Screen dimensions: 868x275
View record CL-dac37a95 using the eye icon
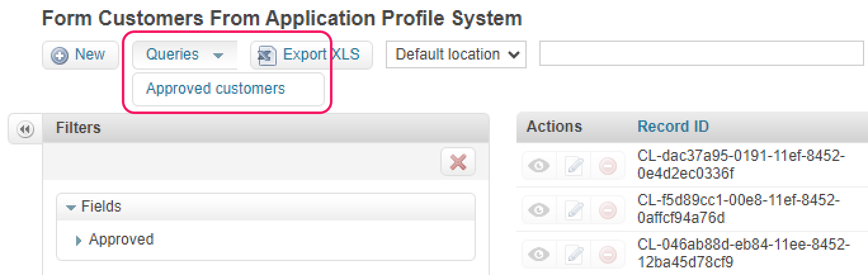[539, 167]
